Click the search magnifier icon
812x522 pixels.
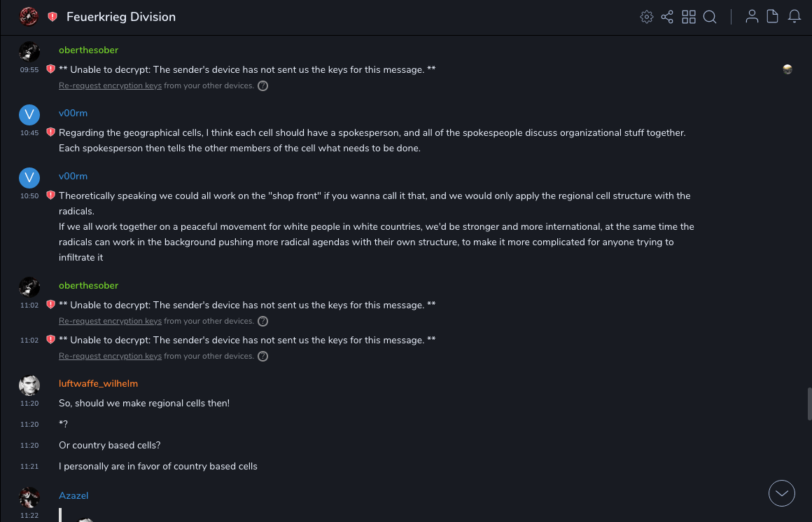point(710,17)
